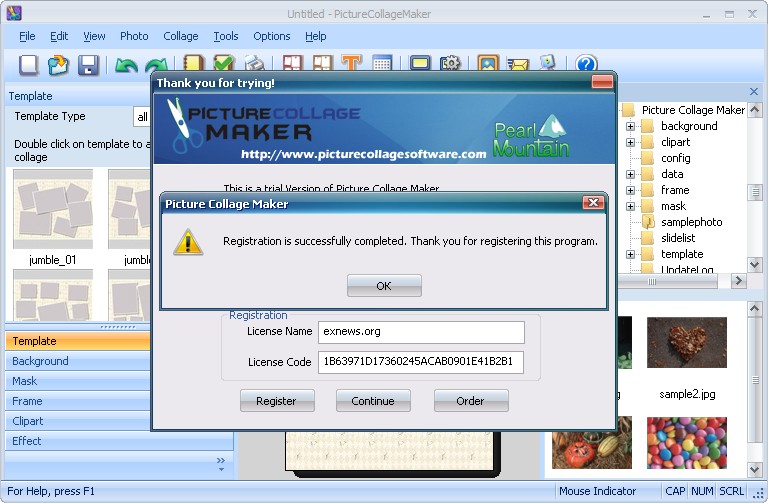Image resolution: width=768 pixels, height=503 pixels.
Task: Click the License Code input field
Action: (421, 362)
